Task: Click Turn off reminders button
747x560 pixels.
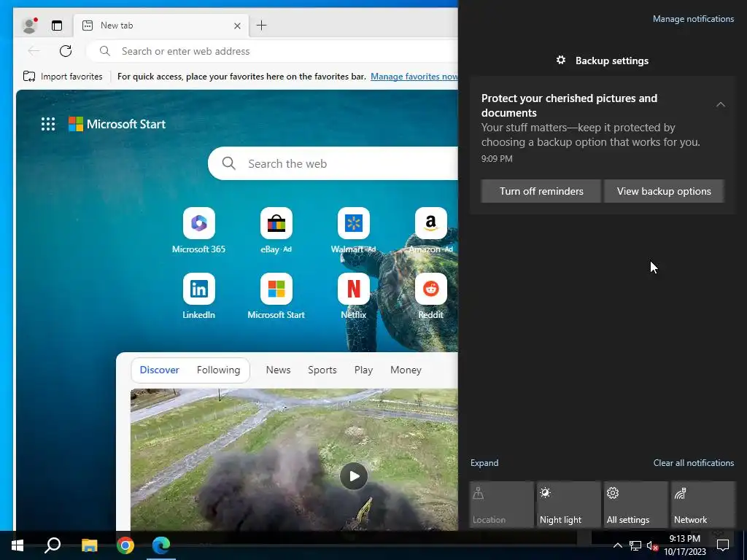Action: point(541,191)
